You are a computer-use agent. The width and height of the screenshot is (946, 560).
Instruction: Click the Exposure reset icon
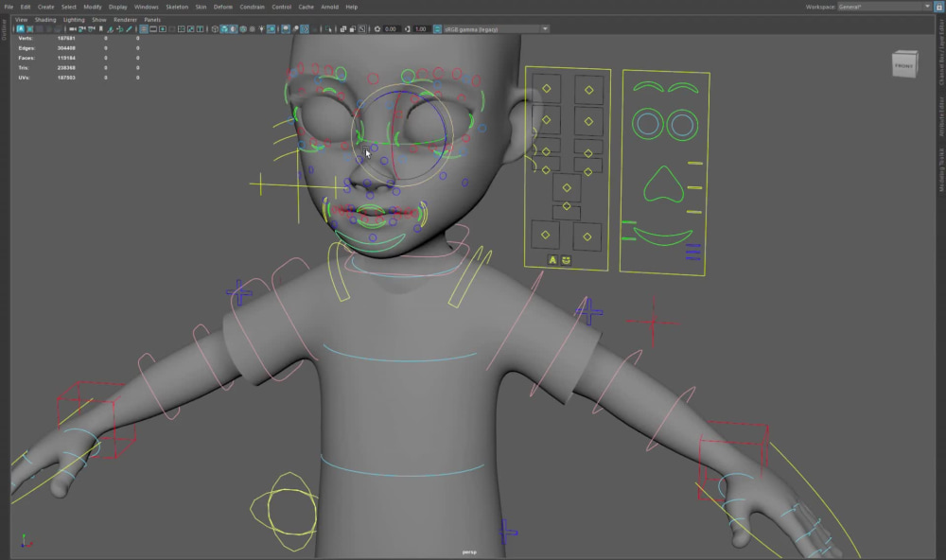coord(377,29)
